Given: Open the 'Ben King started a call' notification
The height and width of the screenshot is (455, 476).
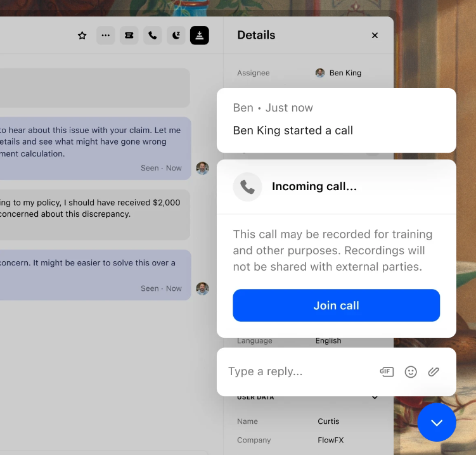Looking at the screenshot, I should click(x=336, y=120).
